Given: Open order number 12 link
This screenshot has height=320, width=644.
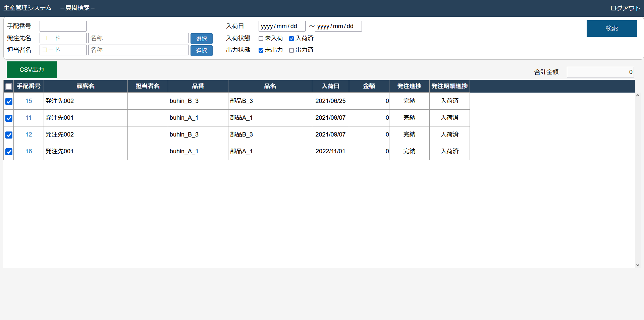Looking at the screenshot, I should tap(29, 135).
